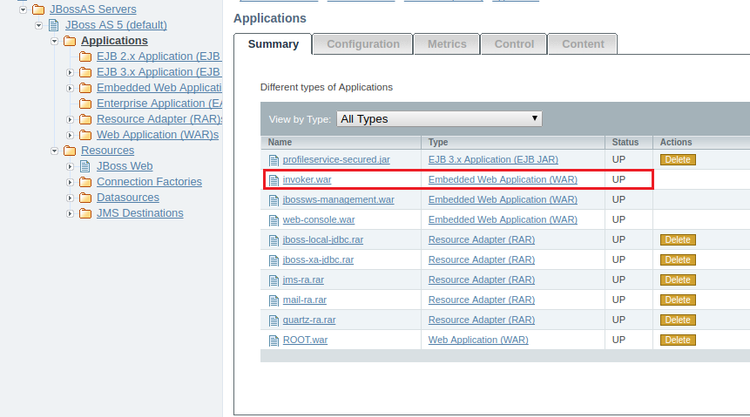The image size is (750, 417).
Task: Collapse the JBossAS Servers tree node
Action: click(x=23, y=9)
